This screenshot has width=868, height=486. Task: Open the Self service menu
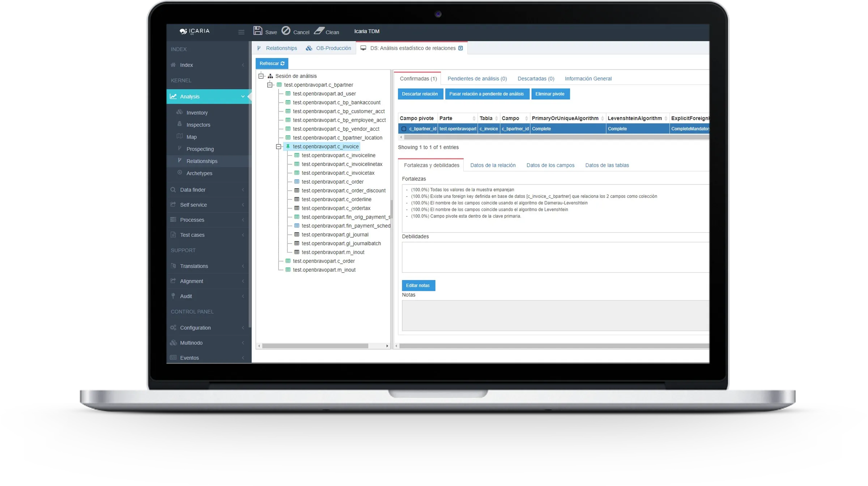coord(208,205)
